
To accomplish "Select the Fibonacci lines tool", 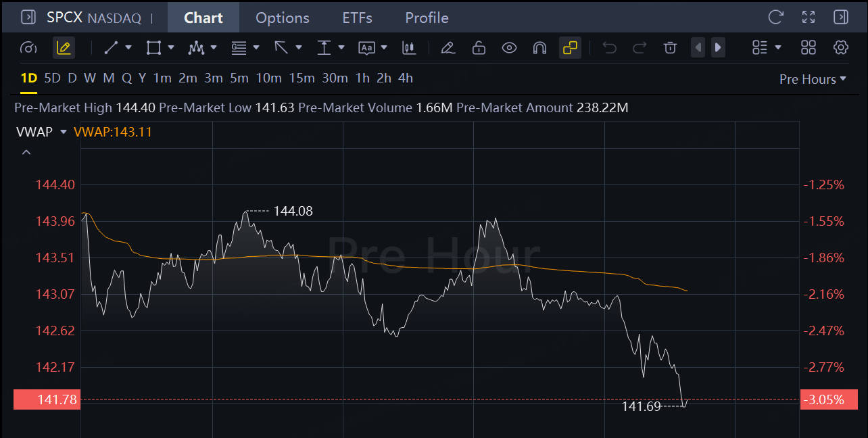I will (x=239, y=47).
